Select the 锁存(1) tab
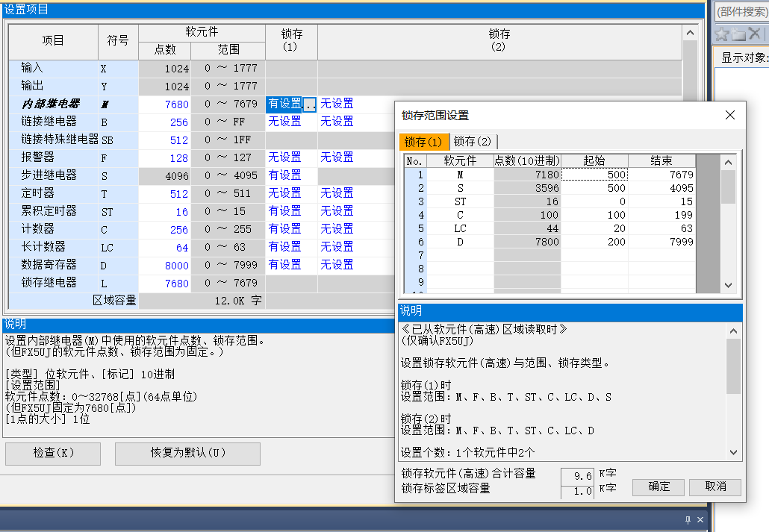 [x=423, y=142]
